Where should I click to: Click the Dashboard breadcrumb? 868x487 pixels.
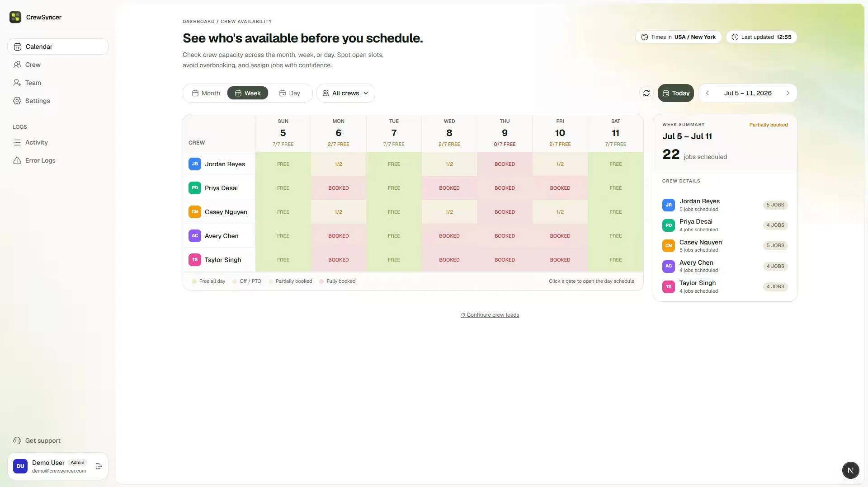click(198, 22)
